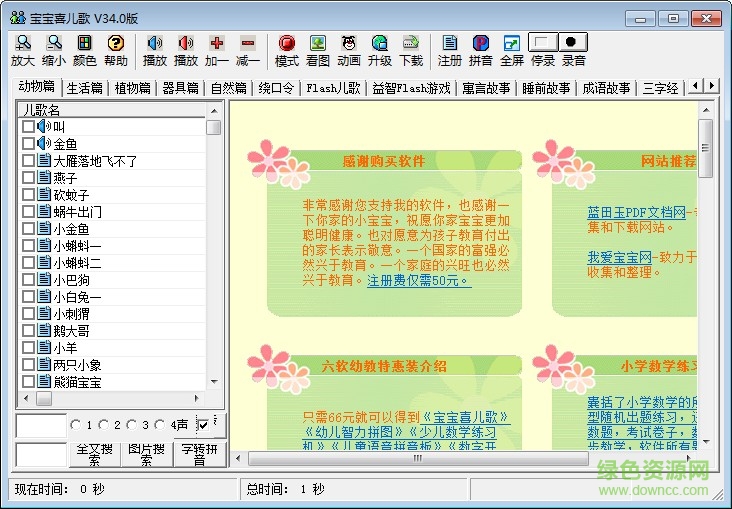The image size is (732, 509).
Task: Click the 颜色 (color) toolbar icon
Action: click(85, 44)
